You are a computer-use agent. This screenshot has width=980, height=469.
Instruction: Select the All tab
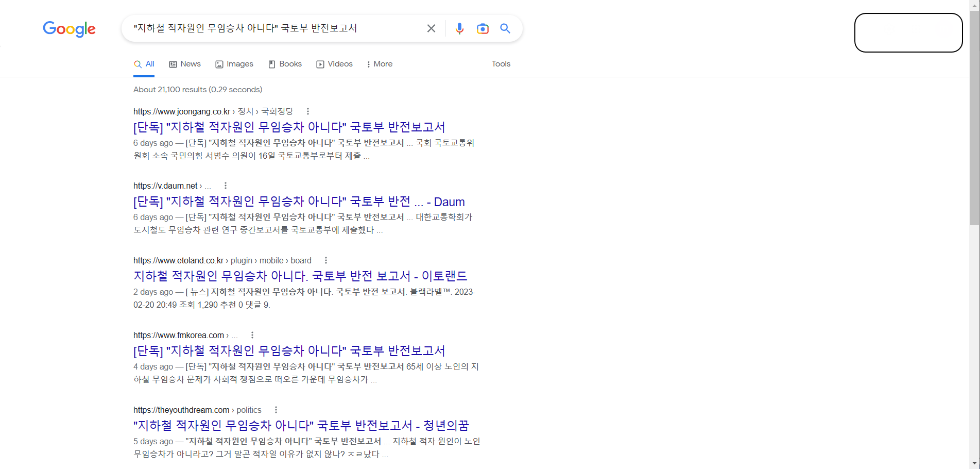point(144,64)
